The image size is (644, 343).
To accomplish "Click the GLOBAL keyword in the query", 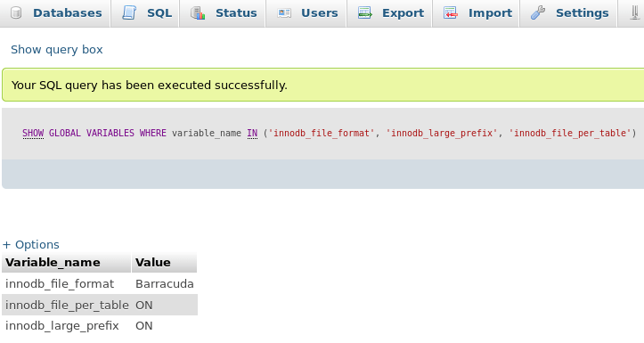I will tap(65, 133).
